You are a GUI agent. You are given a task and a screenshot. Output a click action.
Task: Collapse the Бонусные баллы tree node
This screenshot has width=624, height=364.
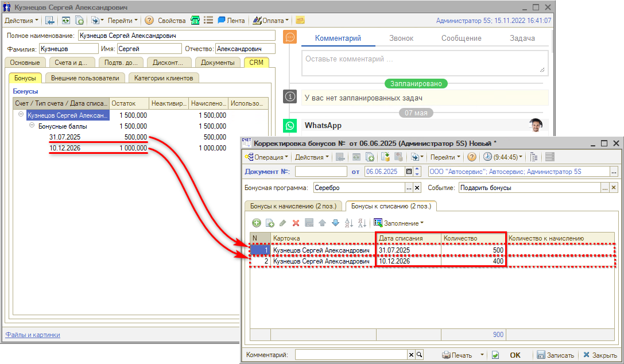point(32,126)
